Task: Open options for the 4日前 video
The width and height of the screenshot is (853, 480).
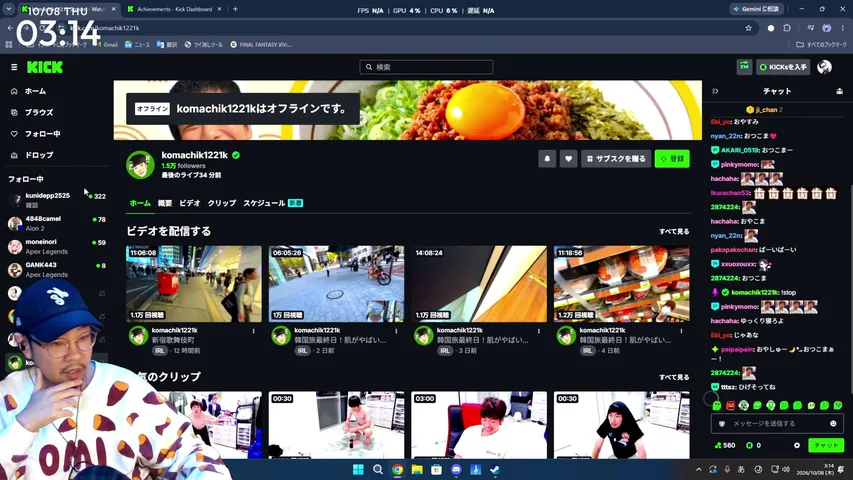Action: 681,331
